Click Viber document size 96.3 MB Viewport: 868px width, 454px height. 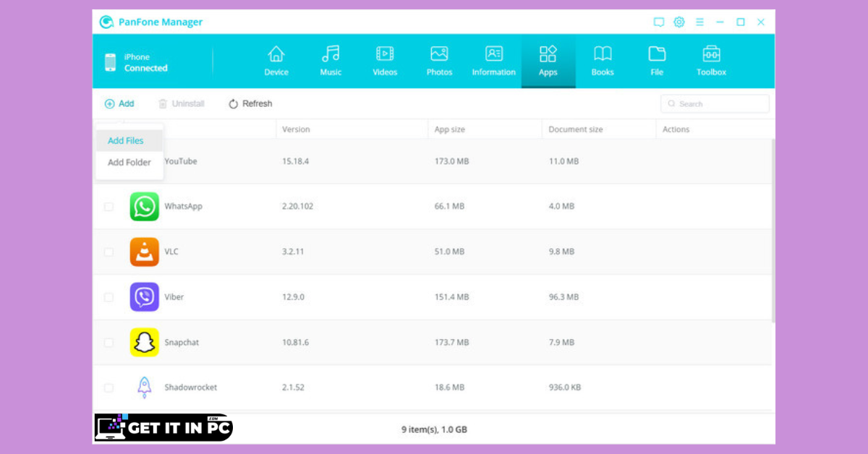pos(564,297)
